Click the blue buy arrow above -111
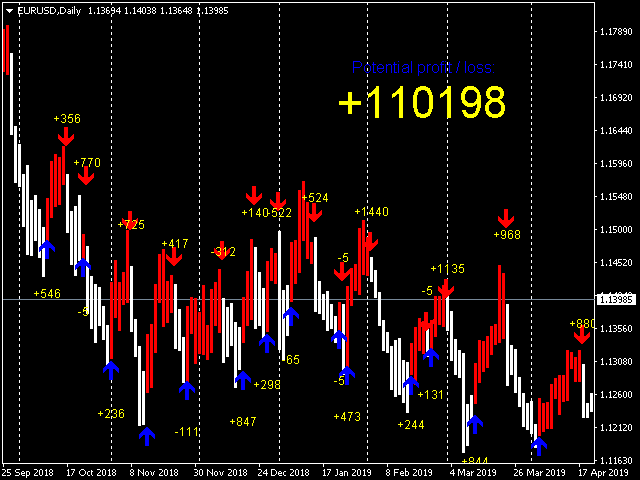 [x=187, y=390]
